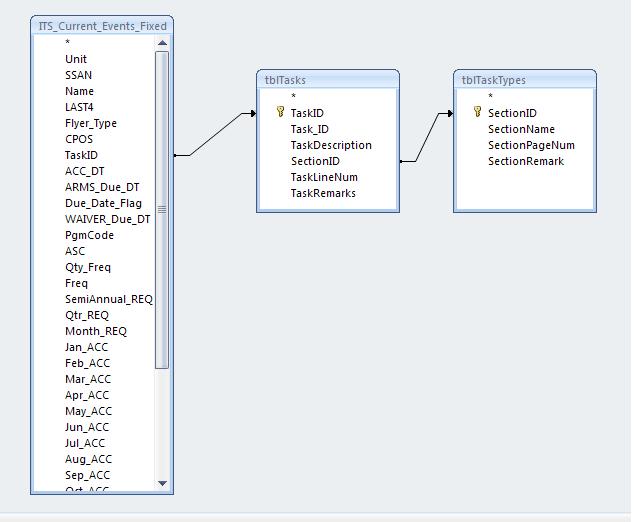
Task: Select the SSAN field
Action: pyautogui.click(x=78, y=75)
